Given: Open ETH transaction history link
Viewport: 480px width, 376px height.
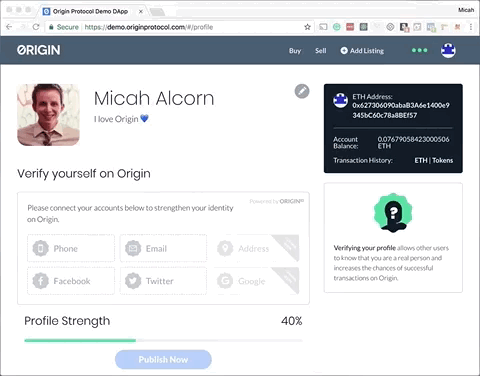Looking at the screenshot, I should click(x=421, y=160).
